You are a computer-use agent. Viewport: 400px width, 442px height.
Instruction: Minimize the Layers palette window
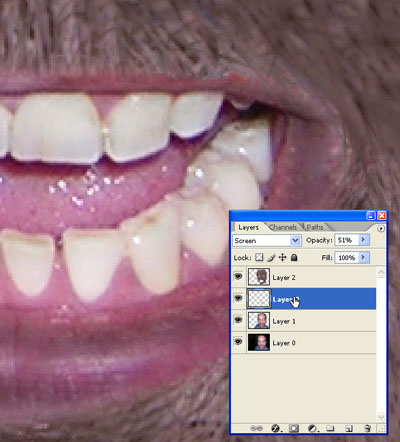point(371,216)
